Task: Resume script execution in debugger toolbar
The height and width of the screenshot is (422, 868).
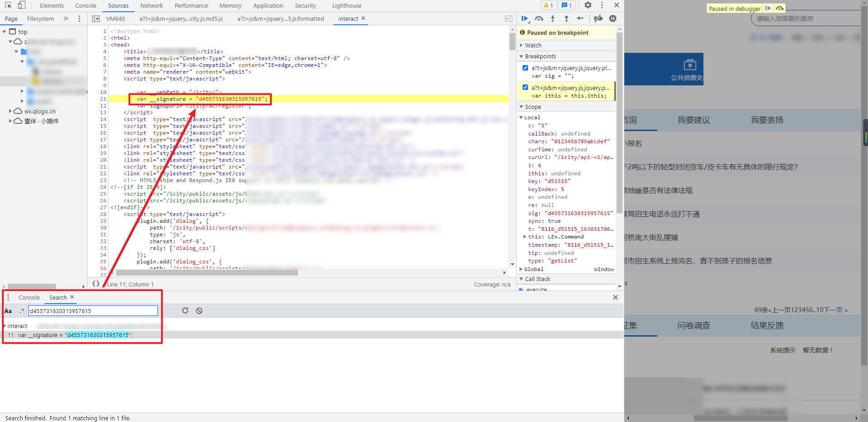Action: (525, 19)
